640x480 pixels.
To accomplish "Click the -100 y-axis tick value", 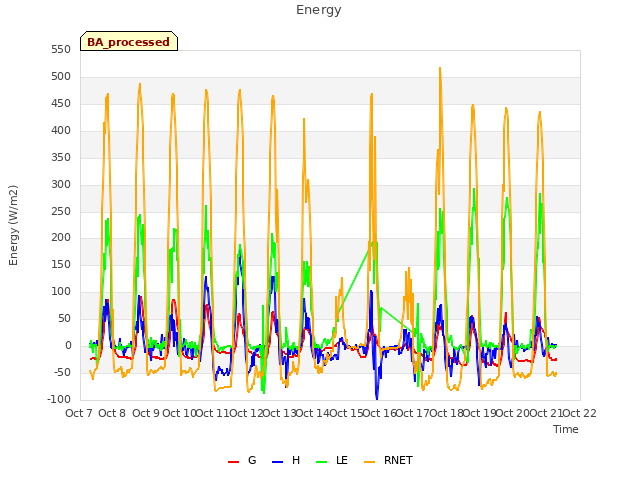I will pos(59,399).
